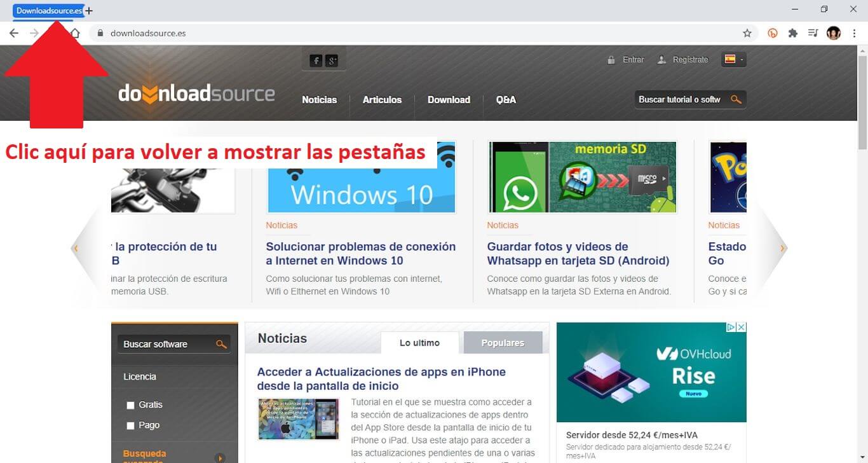Minimize the Chrome window
This screenshot has height=463, width=868.
click(796, 10)
